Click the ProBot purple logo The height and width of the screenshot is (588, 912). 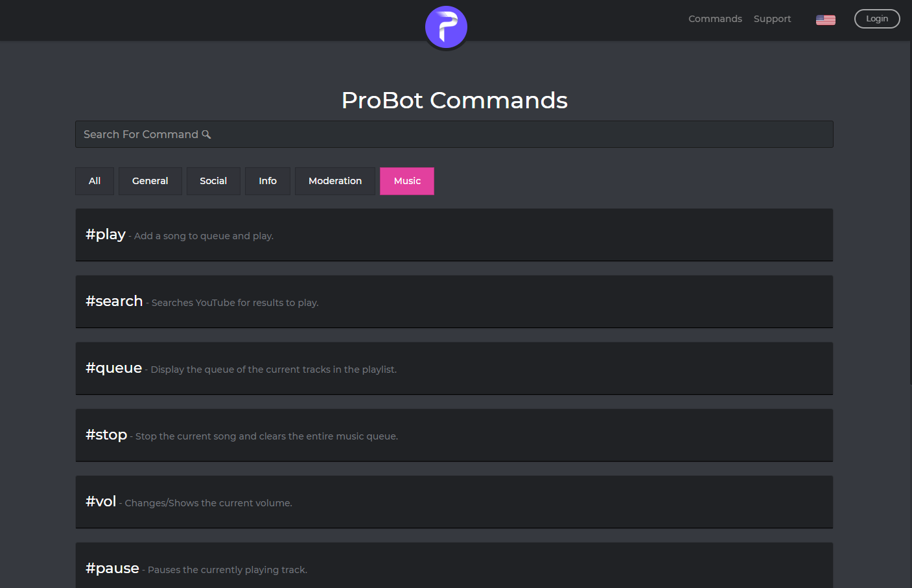click(x=446, y=27)
